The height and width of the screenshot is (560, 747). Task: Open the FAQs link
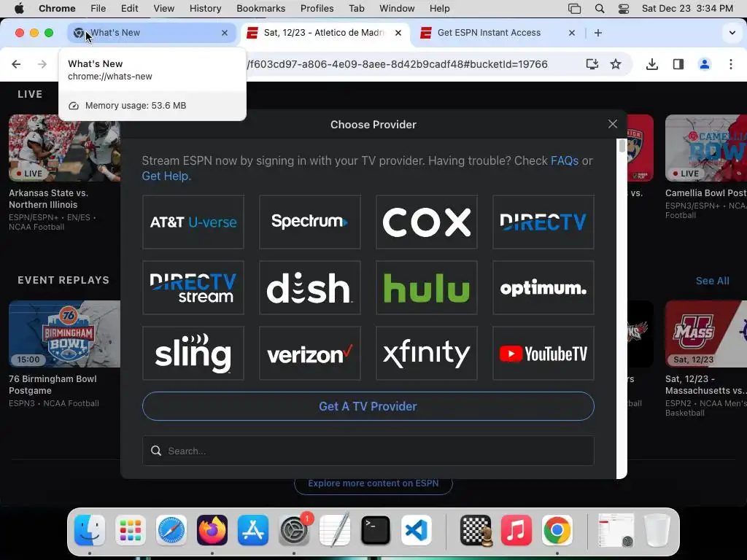(x=565, y=161)
